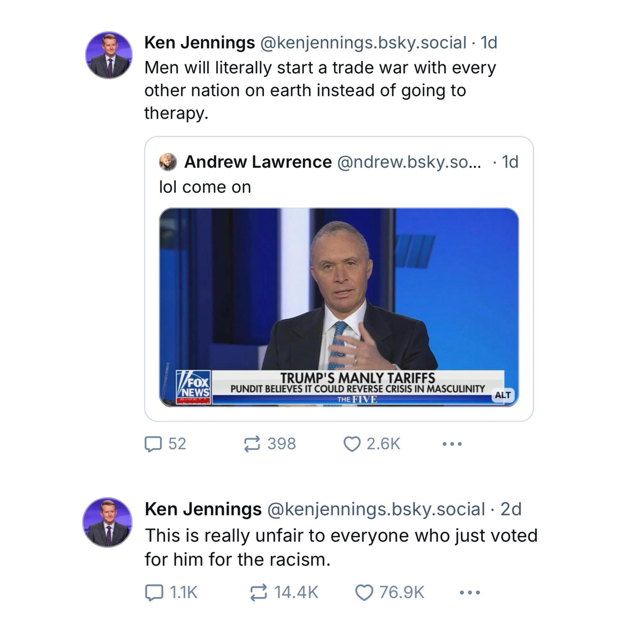Show ALT text on the Fox News image
The height and width of the screenshot is (644, 644).
point(503,395)
